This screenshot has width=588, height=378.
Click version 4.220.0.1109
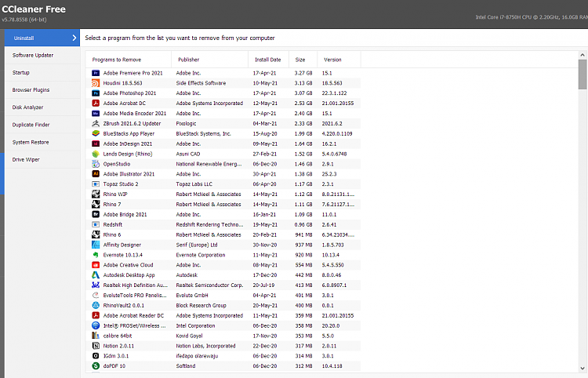tap(337, 133)
